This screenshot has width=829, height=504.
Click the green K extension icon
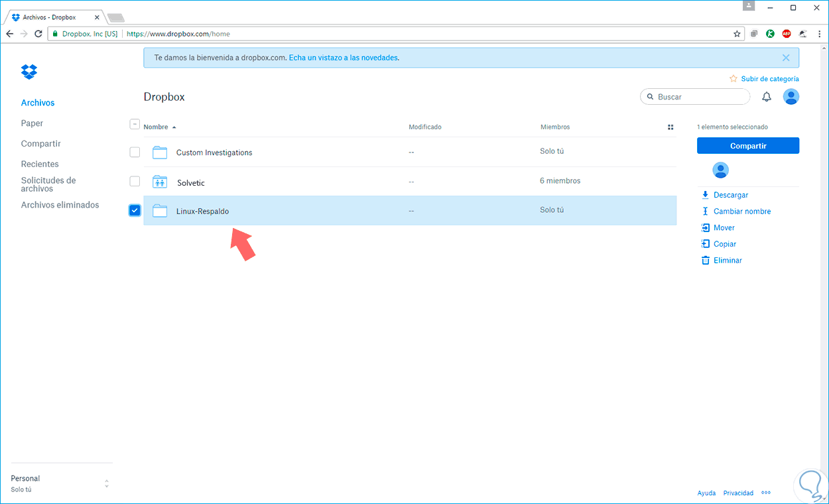[771, 34]
